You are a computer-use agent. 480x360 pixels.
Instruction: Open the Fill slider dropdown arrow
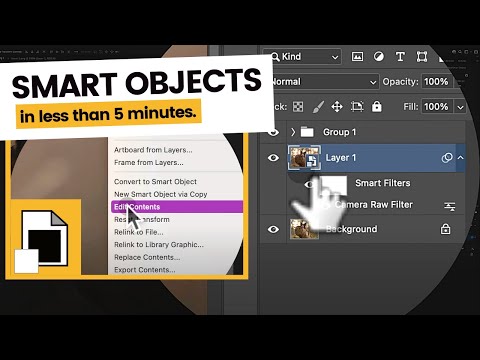pyautogui.click(x=460, y=107)
